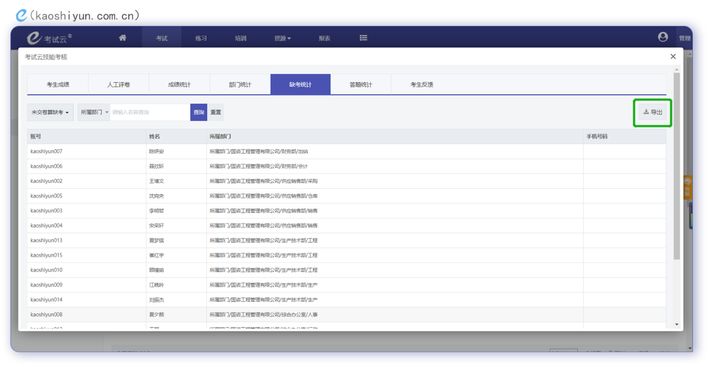Expand the 所属部门 filter dropdown
Image resolution: width=720 pixels, height=367 pixels.
pyautogui.click(x=94, y=112)
